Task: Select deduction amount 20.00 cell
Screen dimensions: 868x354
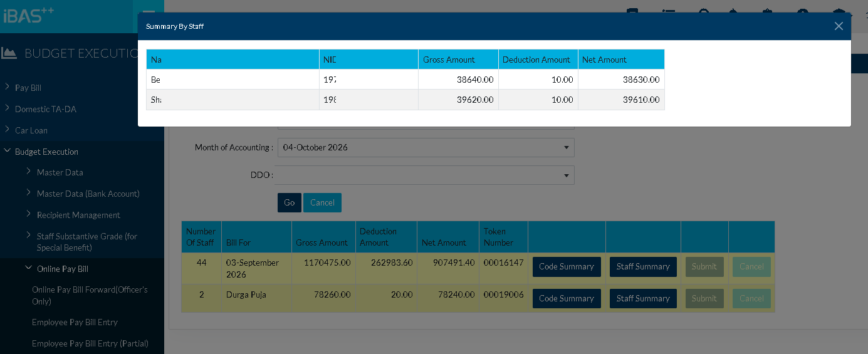Action: tap(386, 298)
